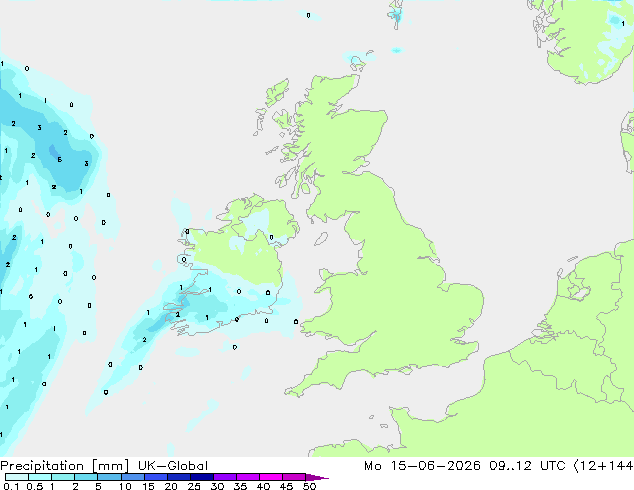The image size is (634, 490).
Task: Click the legend label '10'
Action: (125, 486)
